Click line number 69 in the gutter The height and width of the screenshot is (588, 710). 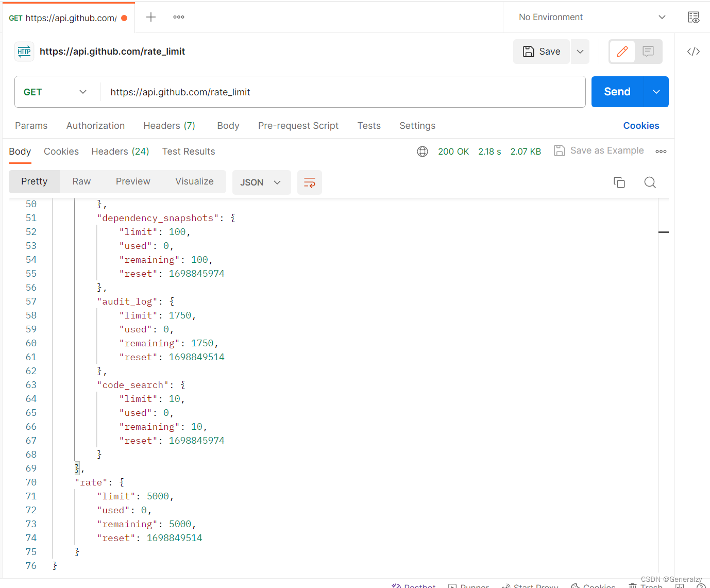click(x=31, y=468)
